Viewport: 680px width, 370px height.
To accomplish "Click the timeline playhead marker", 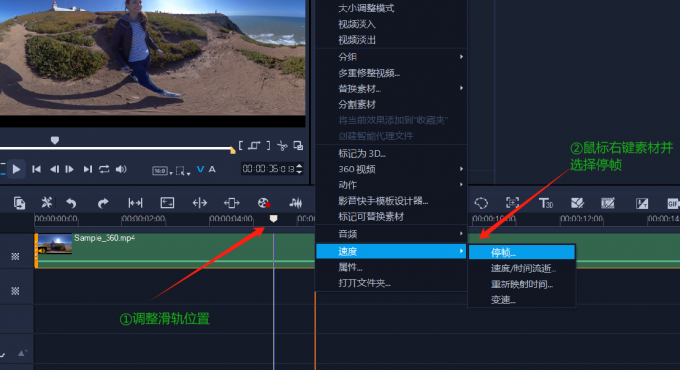I will coord(273,218).
